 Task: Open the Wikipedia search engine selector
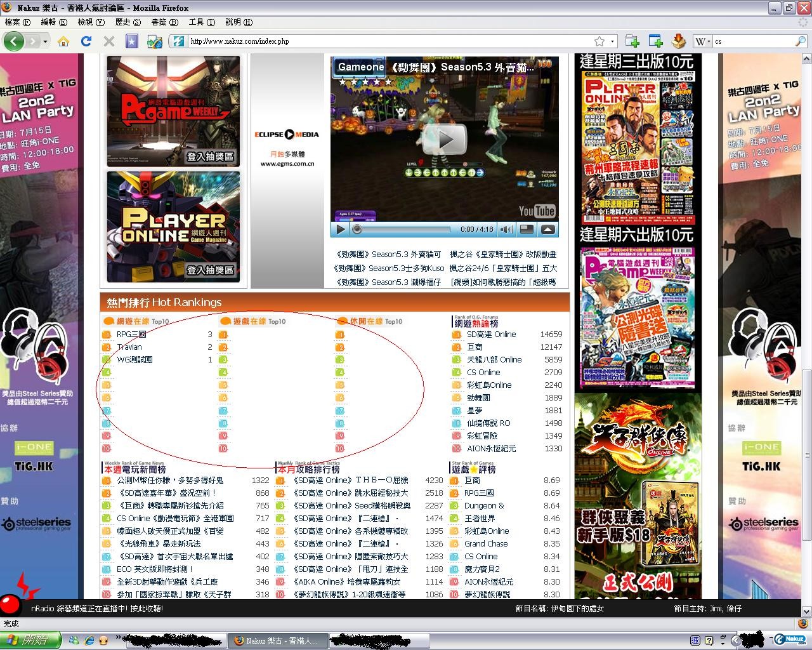[702, 41]
